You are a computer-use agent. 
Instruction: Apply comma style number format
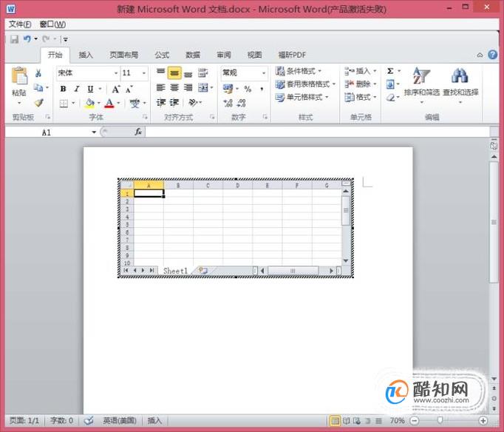(262, 89)
